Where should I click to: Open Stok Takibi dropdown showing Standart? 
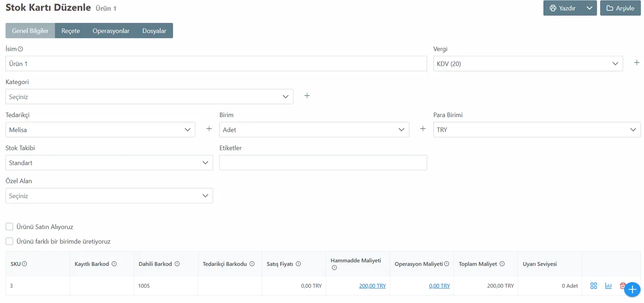tap(109, 162)
